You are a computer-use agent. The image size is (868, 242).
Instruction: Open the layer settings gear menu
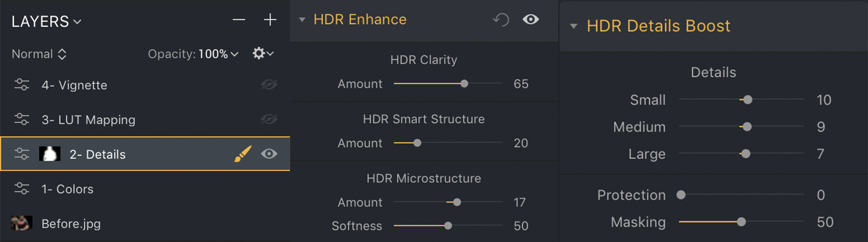coord(262,53)
